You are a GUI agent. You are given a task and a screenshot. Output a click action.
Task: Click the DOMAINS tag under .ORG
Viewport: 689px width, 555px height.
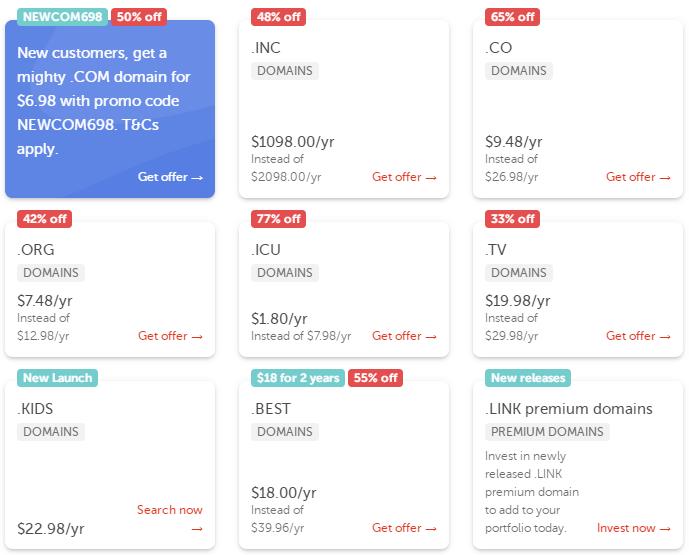[x=50, y=273]
